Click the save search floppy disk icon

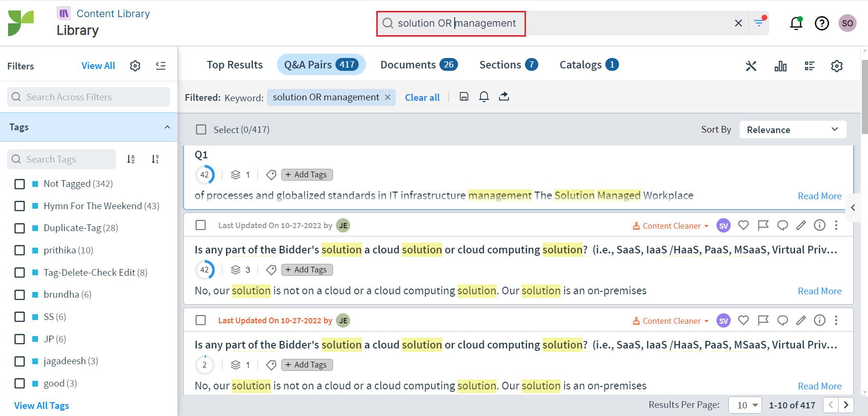coord(464,97)
